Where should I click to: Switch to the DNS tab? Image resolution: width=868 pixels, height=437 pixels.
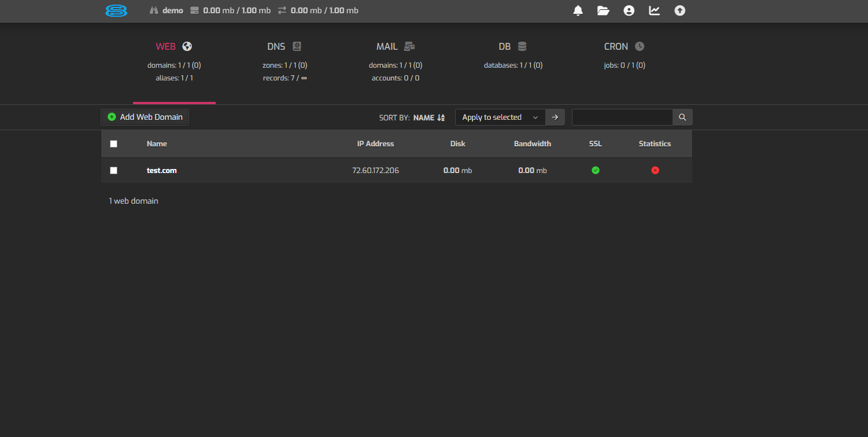coord(285,46)
